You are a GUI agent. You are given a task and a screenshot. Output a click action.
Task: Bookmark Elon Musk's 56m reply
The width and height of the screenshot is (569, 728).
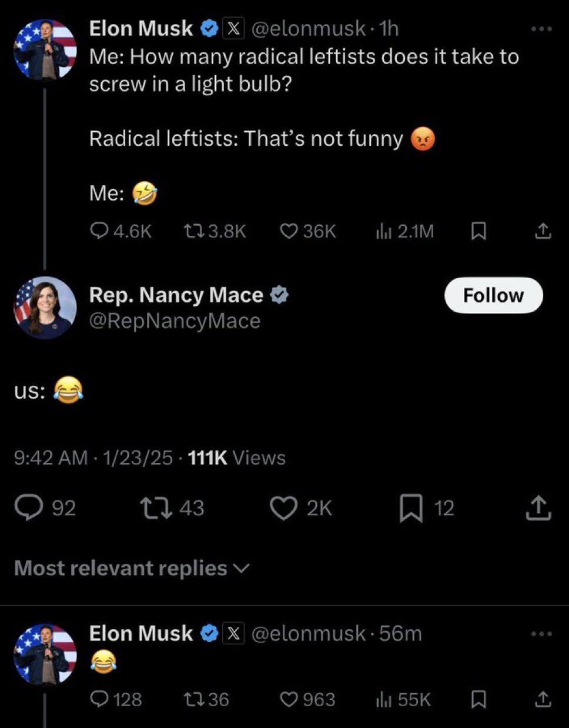pos(479,700)
